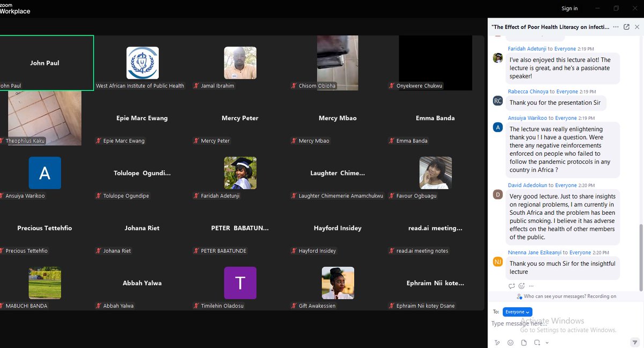
Task: Add emoji reaction to Nnenna's message
Action: (x=522, y=286)
